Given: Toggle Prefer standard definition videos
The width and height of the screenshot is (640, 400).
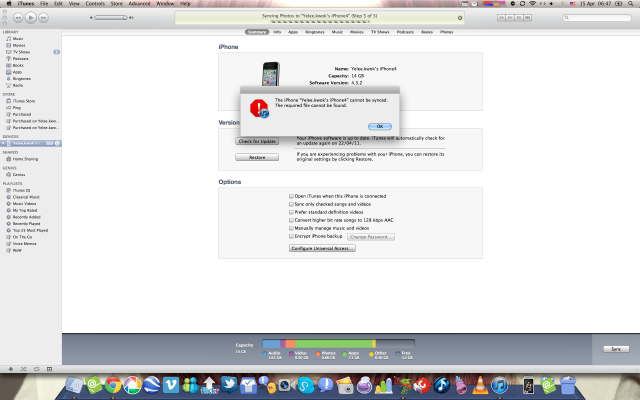Looking at the screenshot, I should (291, 212).
